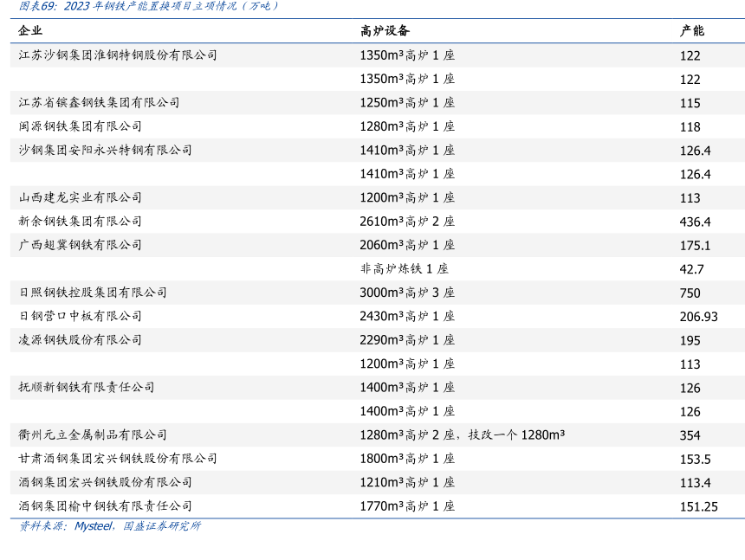Image resolution: width=745 pixels, height=560 pixels.
Task: Click equipment cell '1280m³高炉 1 座'
Action: point(407,126)
